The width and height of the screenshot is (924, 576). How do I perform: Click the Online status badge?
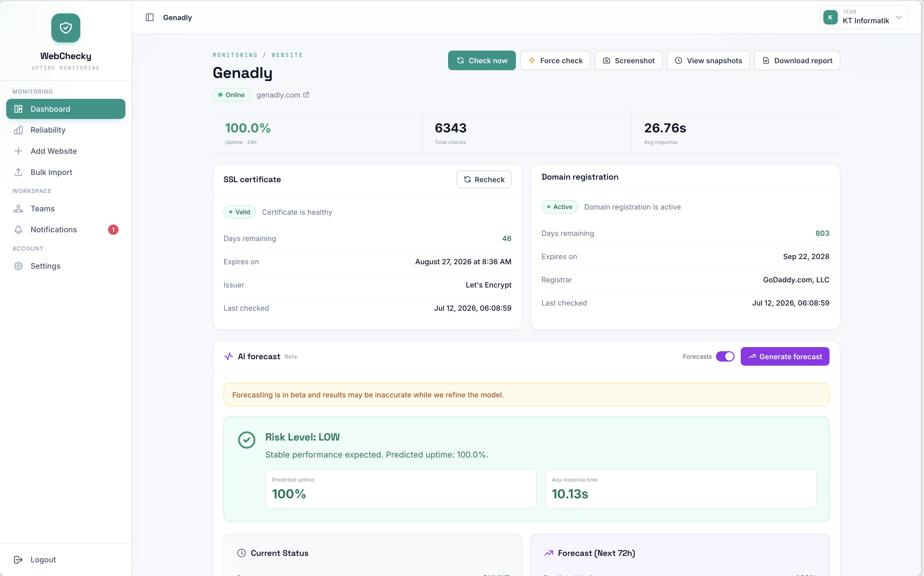point(231,95)
